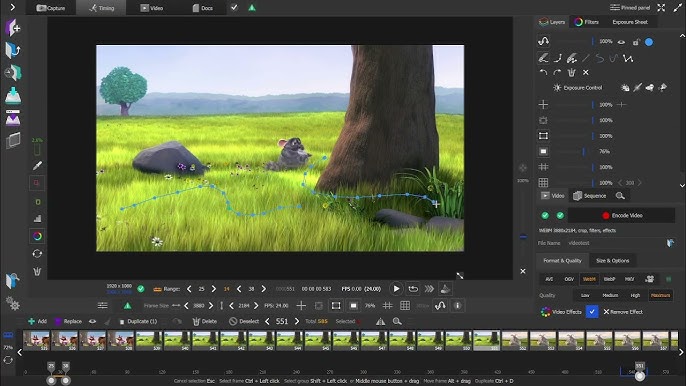
Task: Toggle the Pinned panel option
Action: click(x=630, y=7)
